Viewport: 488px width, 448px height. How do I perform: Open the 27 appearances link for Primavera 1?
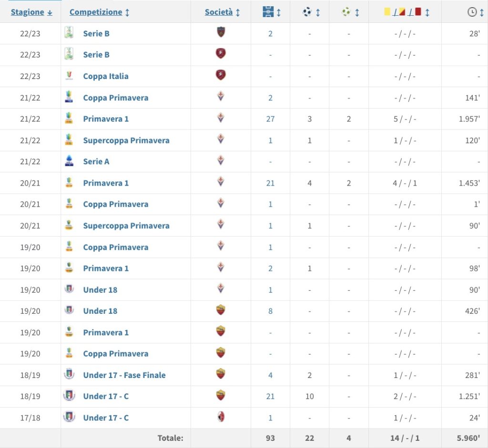270,119
